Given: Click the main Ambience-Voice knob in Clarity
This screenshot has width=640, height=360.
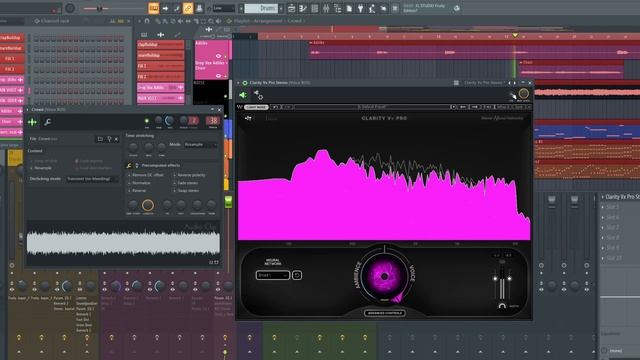Looking at the screenshot, I should tap(384, 276).
